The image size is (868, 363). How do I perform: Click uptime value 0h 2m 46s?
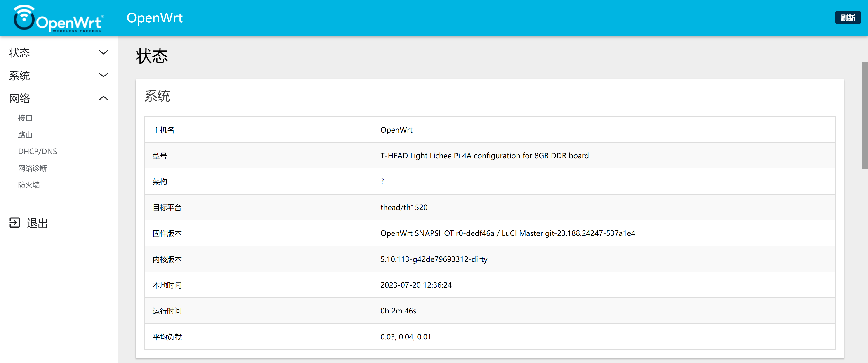click(398, 311)
